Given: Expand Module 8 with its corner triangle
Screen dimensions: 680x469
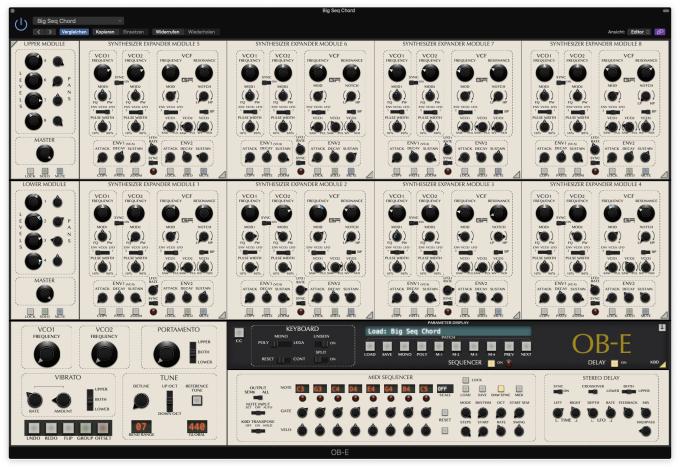Looking at the screenshot, I should tap(664, 174).
